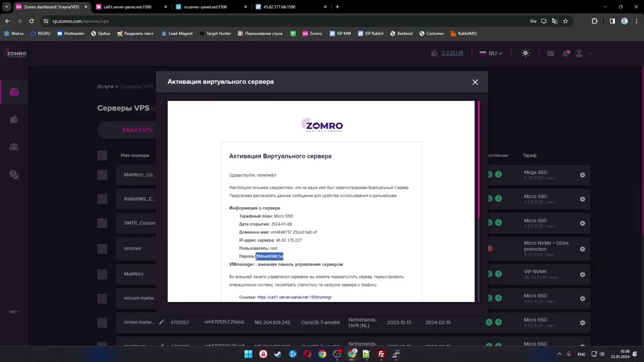Check the SMTP_Course server checkbox
The height and width of the screenshot is (362, 644).
coord(102,223)
